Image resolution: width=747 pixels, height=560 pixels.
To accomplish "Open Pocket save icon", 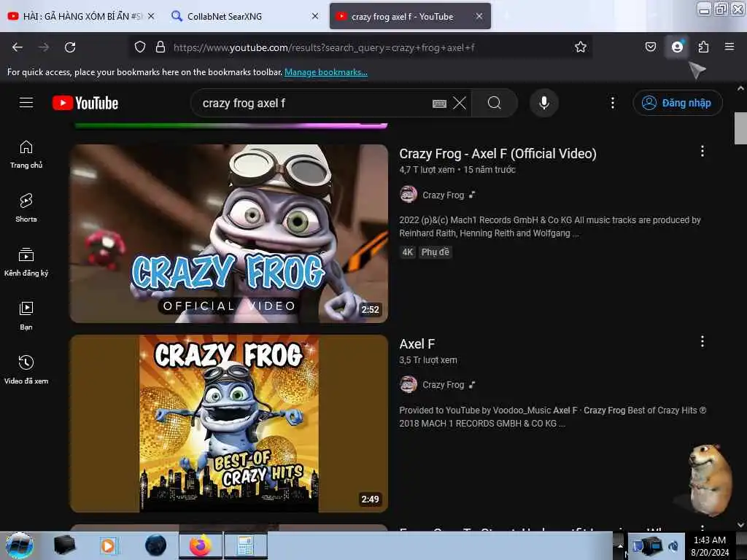I will [x=650, y=47].
